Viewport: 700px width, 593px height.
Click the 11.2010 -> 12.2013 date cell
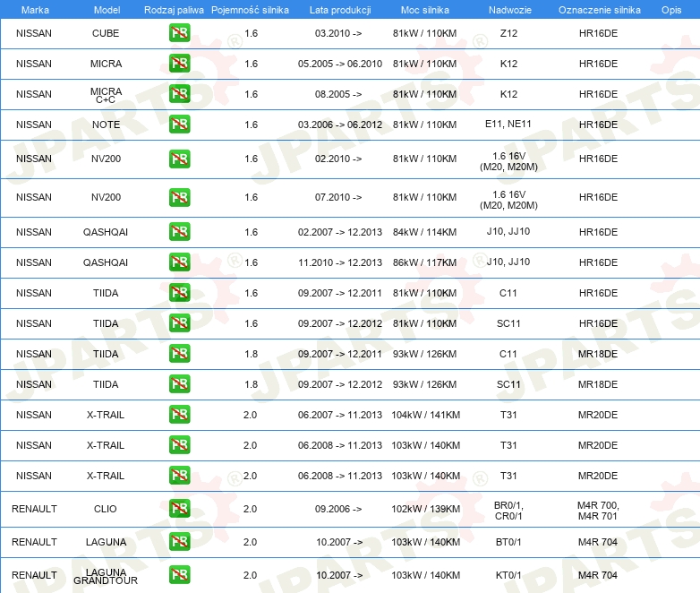point(340,262)
